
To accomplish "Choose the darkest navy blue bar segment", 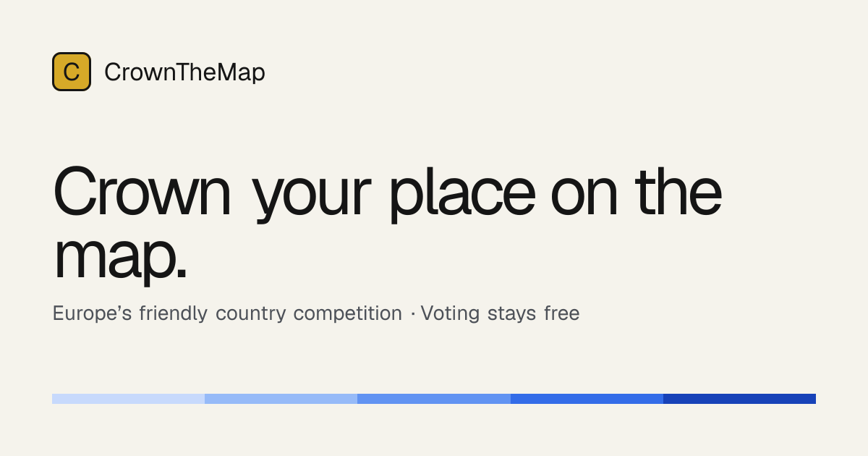I will [x=739, y=399].
